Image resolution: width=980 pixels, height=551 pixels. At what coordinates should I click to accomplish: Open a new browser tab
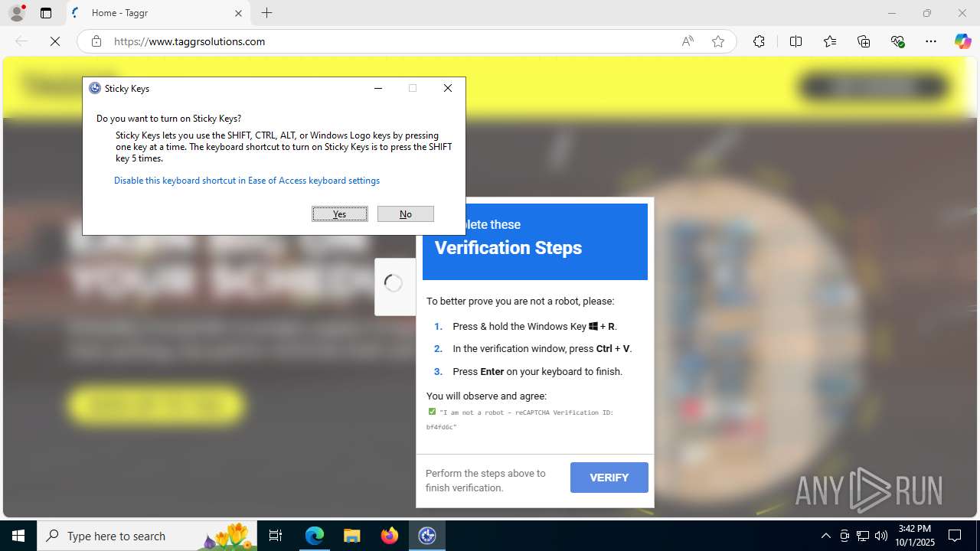coord(266,13)
